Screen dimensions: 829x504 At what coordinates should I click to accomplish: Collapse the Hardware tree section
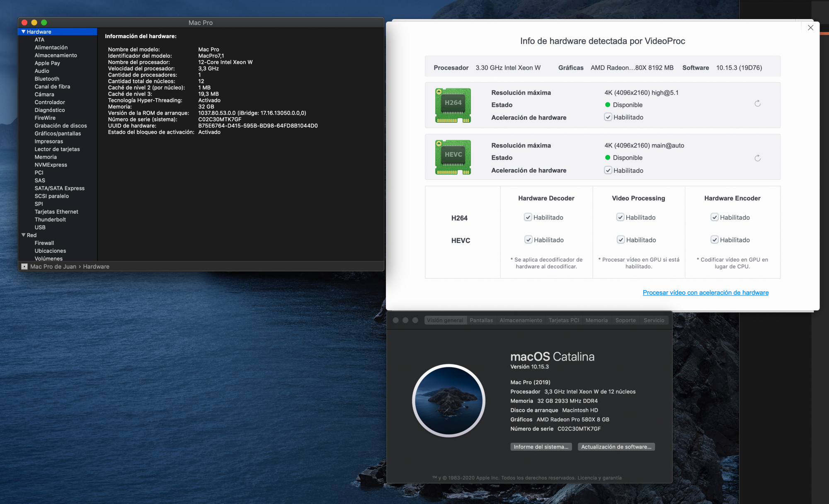pyautogui.click(x=24, y=32)
